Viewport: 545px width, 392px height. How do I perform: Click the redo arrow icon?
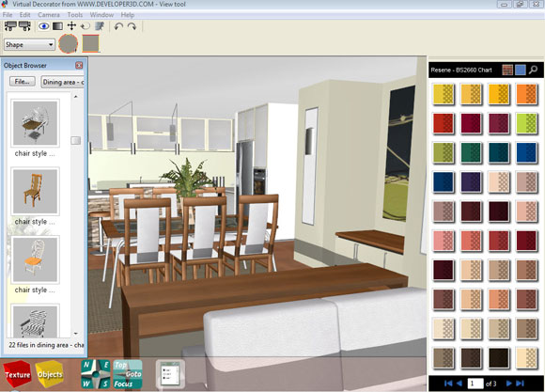[x=132, y=26]
